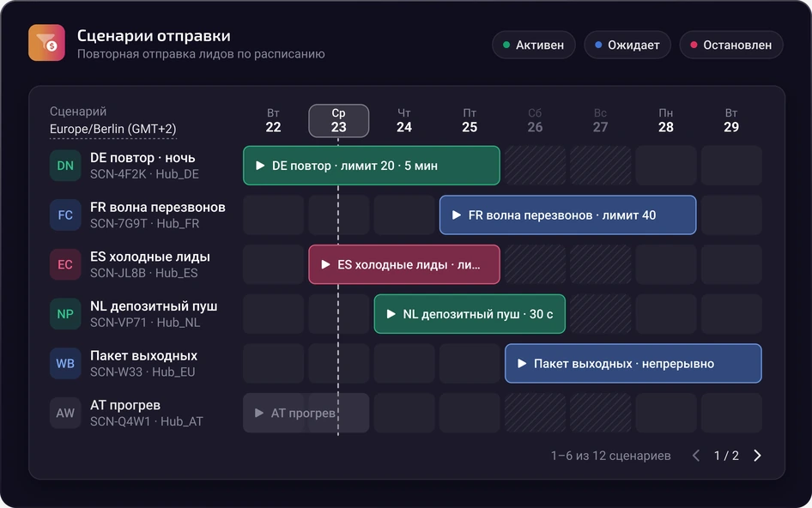Click play triangle on DE повтор bar
This screenshot has width=812, height=508.
click(260, 166)
